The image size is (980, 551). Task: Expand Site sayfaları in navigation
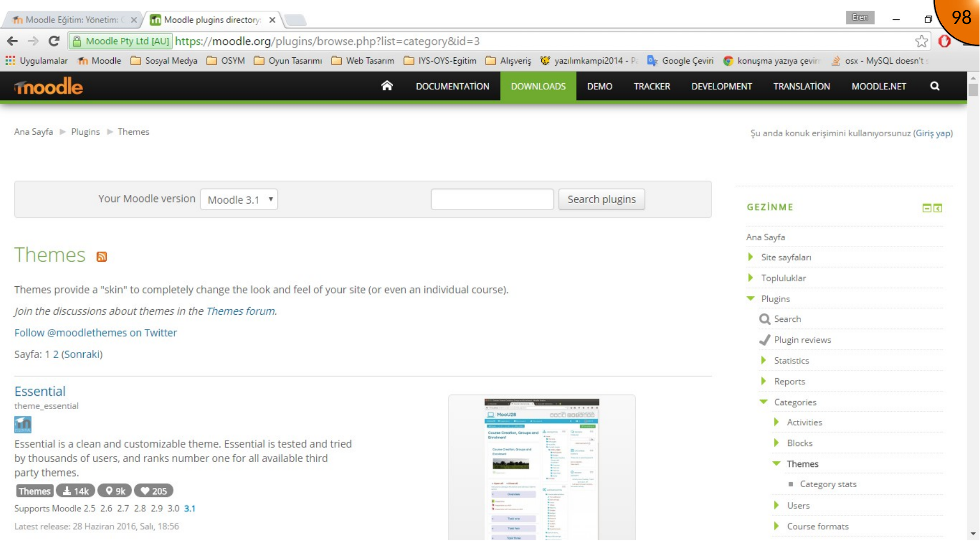point(750,257)
